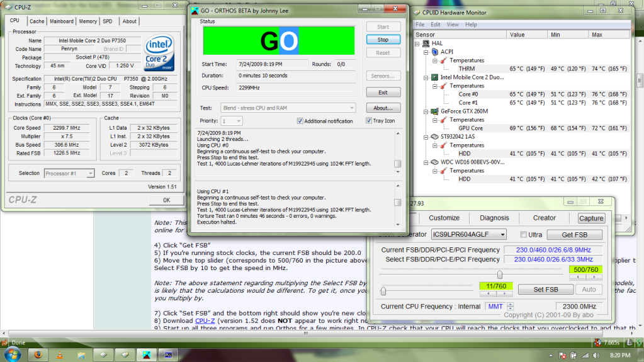
Task: Click the CPU-Z title bar icon
Action: click(x=9, y=7)
